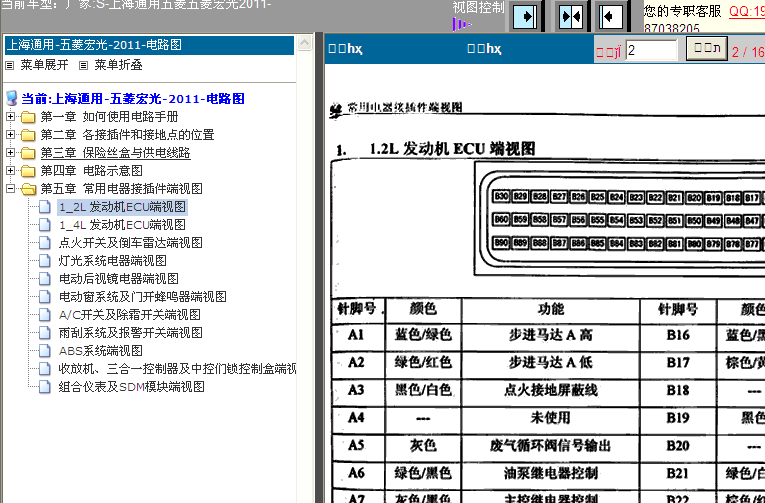Click the arrows-pointing-inward view control icon
The image size is (765, 503).
pos(571,17)
